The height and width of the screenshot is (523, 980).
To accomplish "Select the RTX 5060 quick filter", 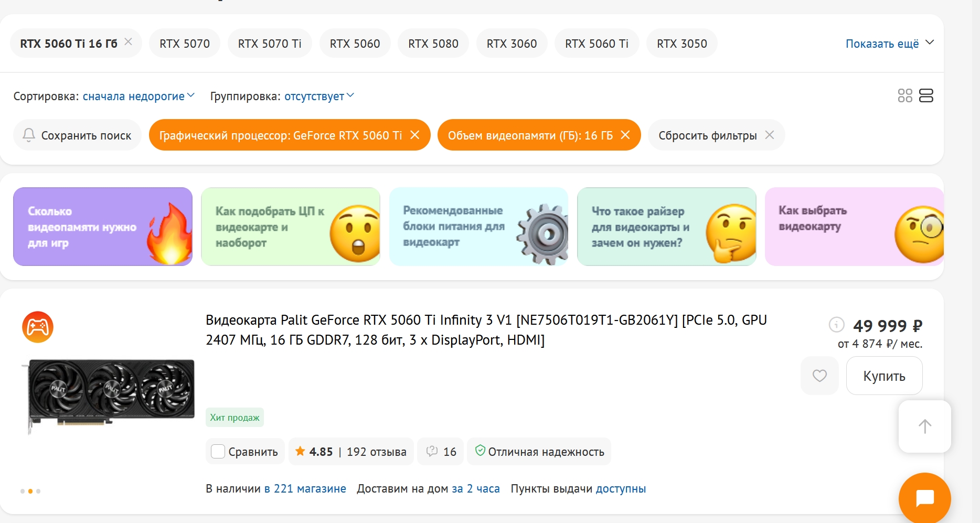I will (x=355, y=44).
